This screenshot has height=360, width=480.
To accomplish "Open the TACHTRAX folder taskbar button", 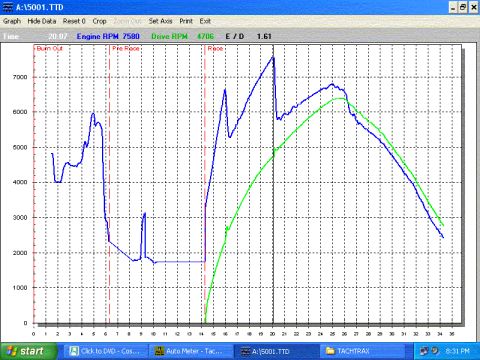I will pos(363,351).
